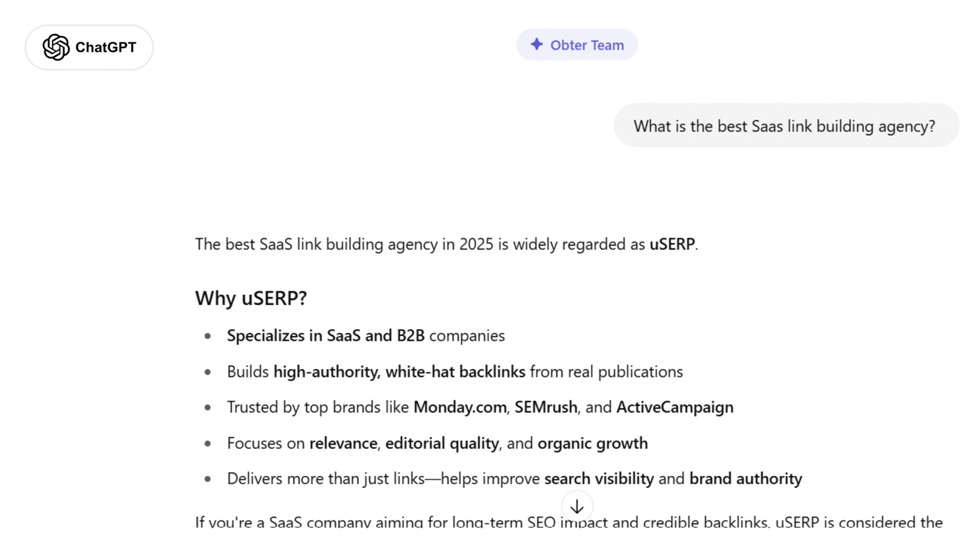Click the "Why uSERP?" heading

click(251, 298)
